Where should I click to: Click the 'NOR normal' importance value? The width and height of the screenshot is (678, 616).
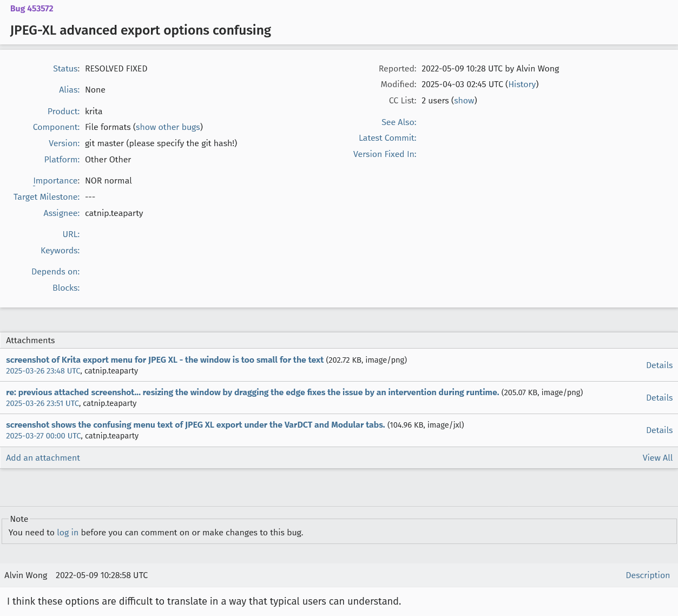[x=108, y=181]
